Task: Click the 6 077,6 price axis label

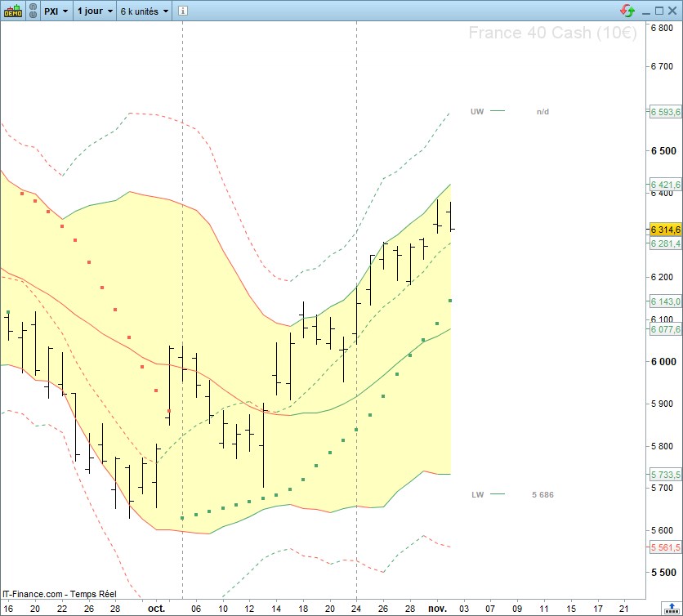Action: coord(665,329)
